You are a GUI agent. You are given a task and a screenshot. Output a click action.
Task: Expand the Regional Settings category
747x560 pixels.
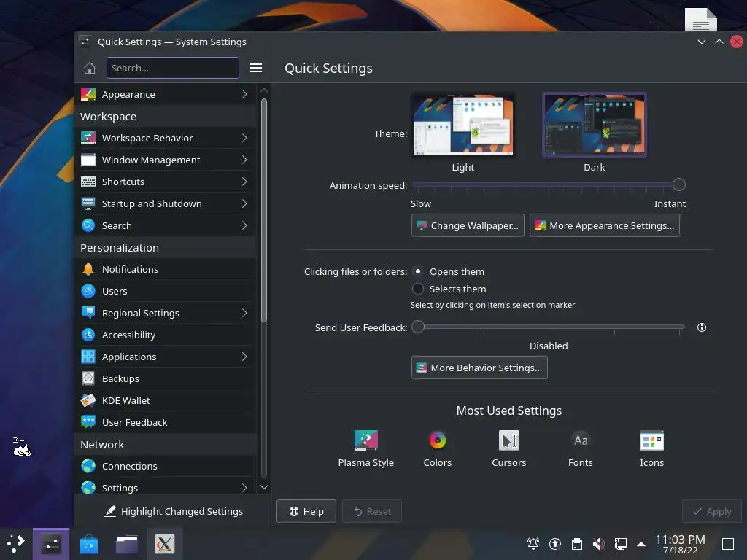coord(166,313)
